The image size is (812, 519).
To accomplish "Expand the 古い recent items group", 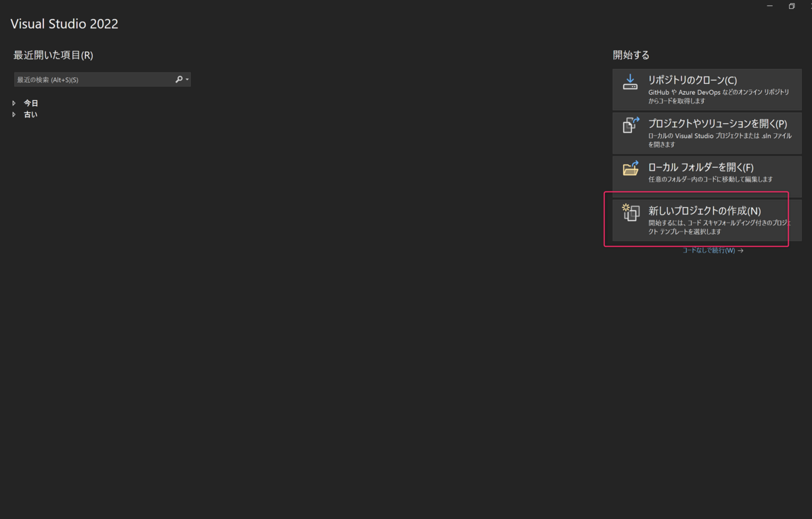I will coord(14,114).
